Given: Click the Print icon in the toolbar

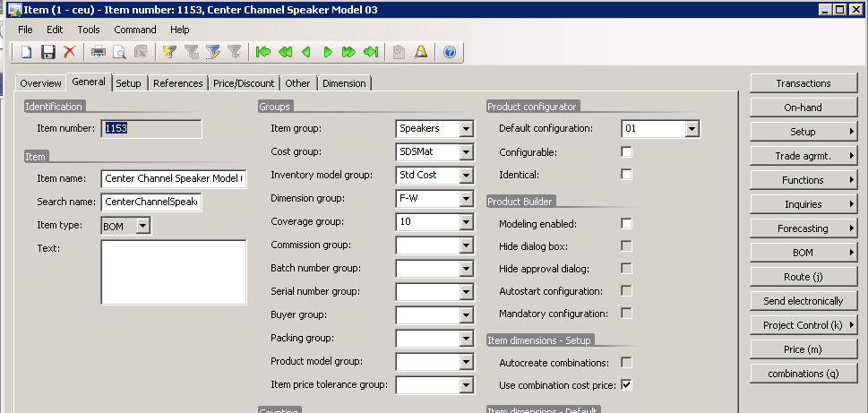Looking at the screenshot, I should pyautogui.click(x=99, y=52).
